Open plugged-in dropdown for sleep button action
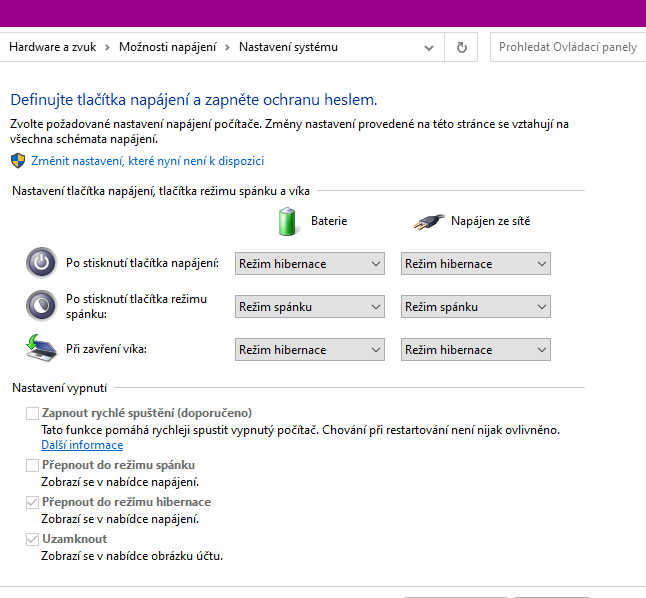 [x=475, y=307]
